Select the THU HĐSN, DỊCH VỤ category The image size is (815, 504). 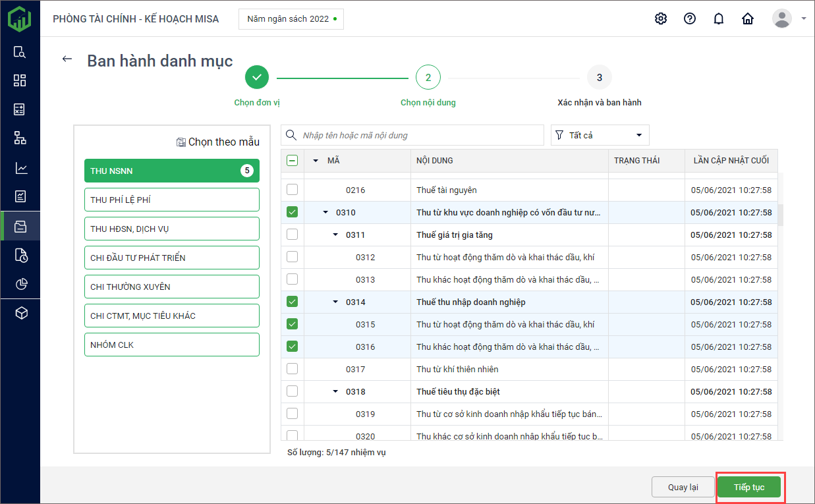coord(172,229)
